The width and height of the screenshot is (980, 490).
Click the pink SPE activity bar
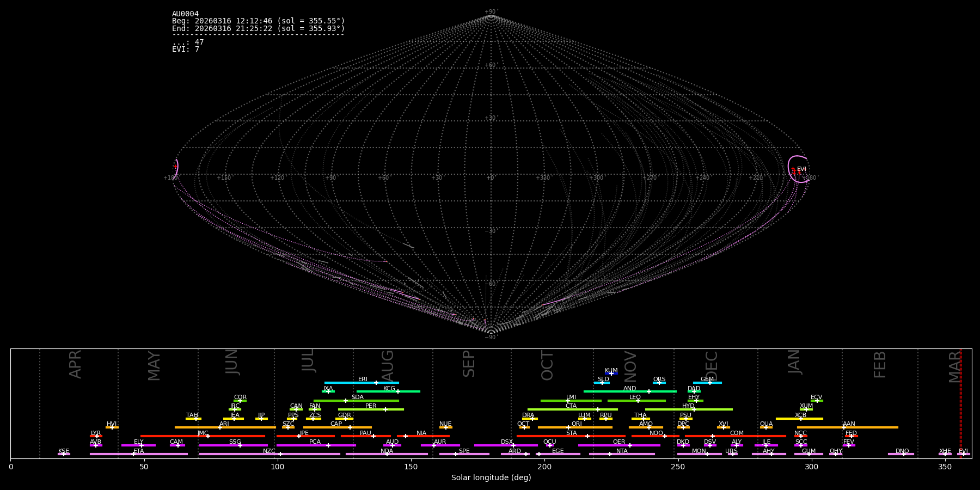(x=464, y=454)
